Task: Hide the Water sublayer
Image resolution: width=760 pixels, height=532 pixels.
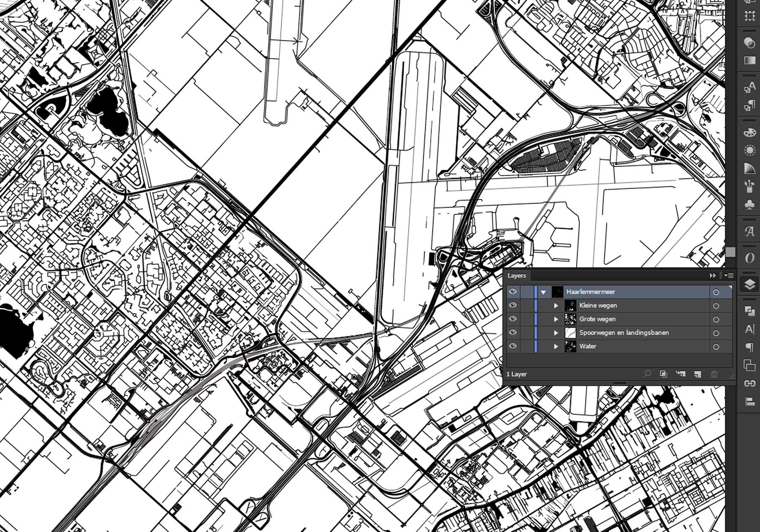Action: coord(513,346)
